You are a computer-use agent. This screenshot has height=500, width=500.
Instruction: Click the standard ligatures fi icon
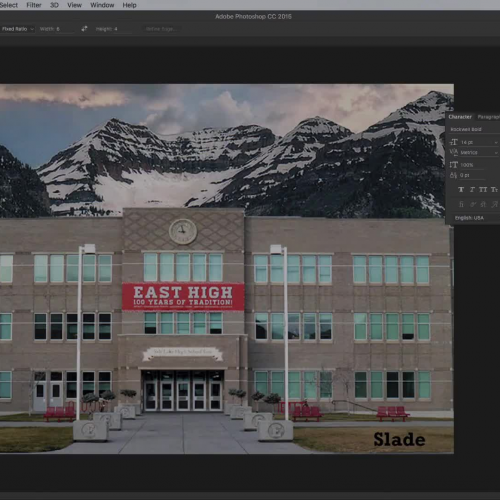(461, 204)
